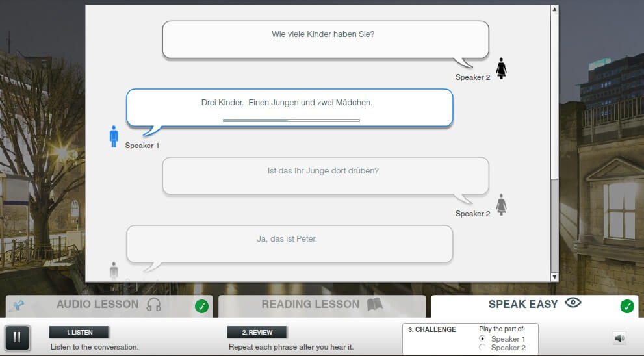Click the phrase playback progress bar

pos(291,121)
